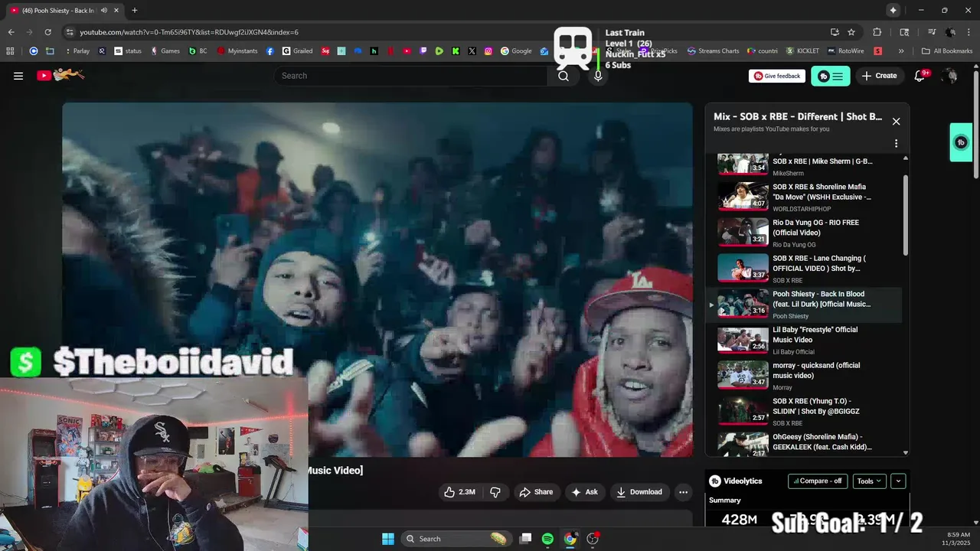Open the Myinstants bookmark
Screen dimensions: 980x551
(237, 51)
